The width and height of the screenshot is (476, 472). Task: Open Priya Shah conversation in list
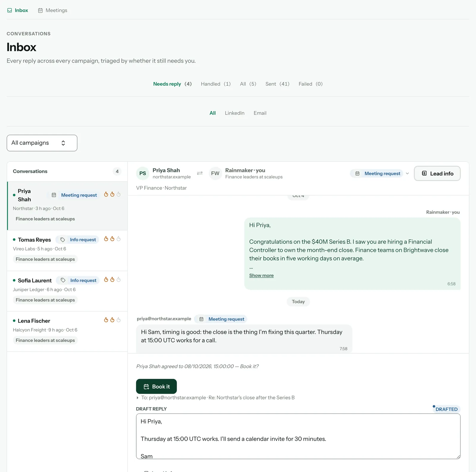[67, 206]
